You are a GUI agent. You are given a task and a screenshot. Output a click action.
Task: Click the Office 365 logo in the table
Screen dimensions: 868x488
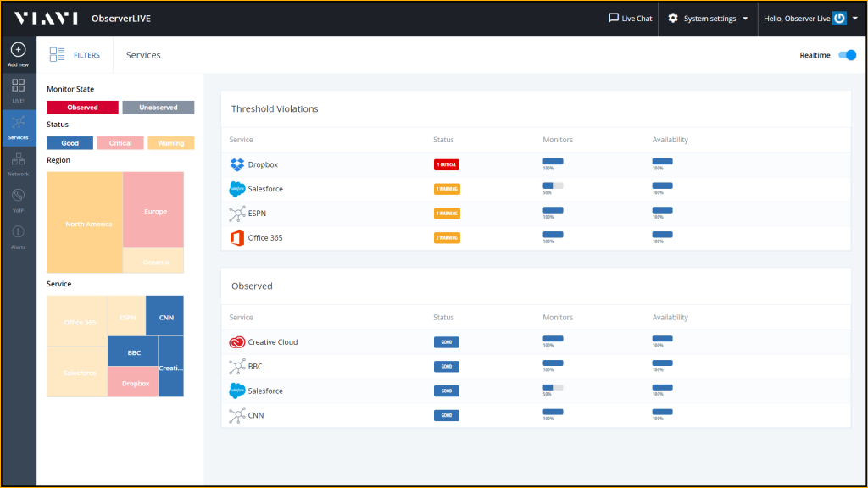[x=237, y=237]
